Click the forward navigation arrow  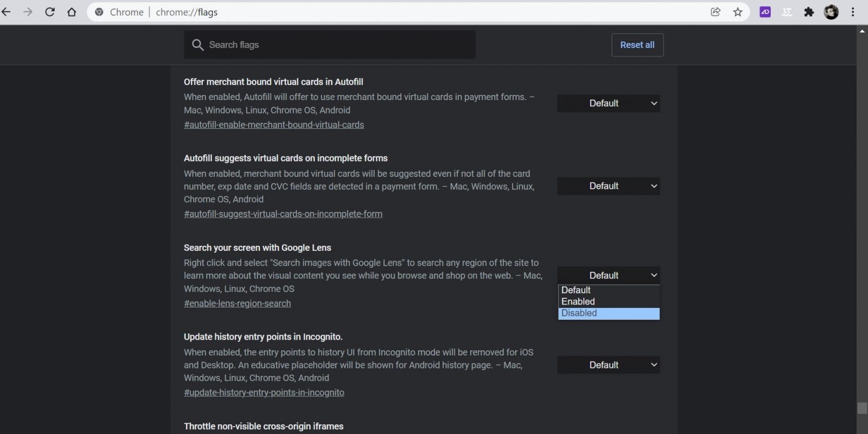(x=28, y=12)
